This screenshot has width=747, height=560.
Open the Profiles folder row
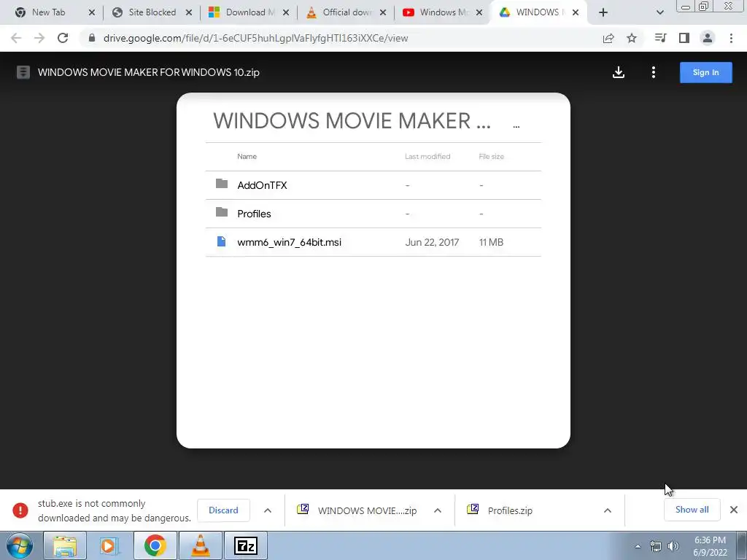tap(373, 214)
